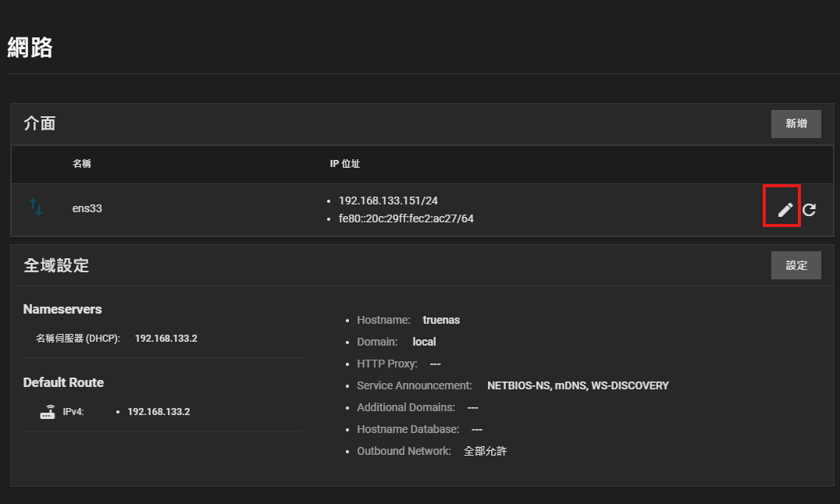Click the 網路 page title

click(30, 48)
